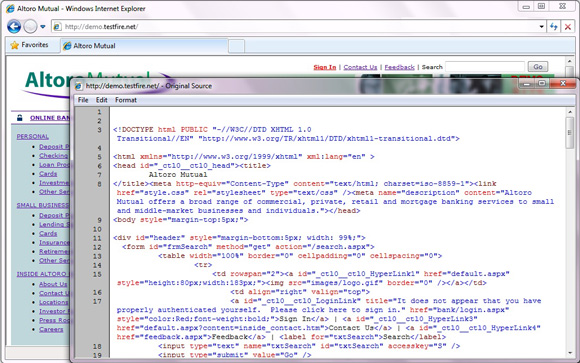Click the Internet Explorer icon in browser title bar
The width and height of the screenshot is (580, 363).
pyautogui.click(x=10, y=9)
